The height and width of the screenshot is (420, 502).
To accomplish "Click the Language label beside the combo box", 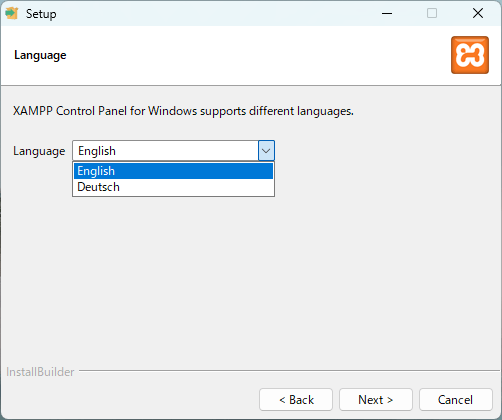I will click(39, 151).
